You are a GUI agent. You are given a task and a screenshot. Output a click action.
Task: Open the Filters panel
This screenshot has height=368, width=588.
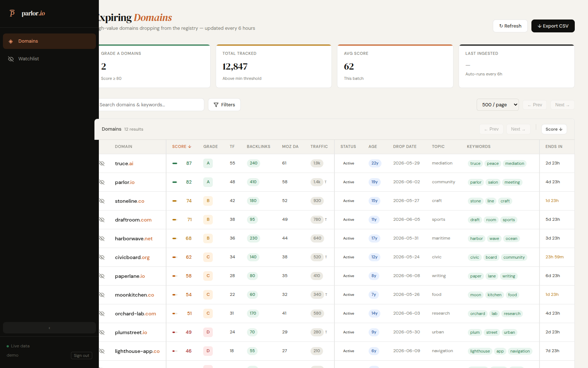224,105
